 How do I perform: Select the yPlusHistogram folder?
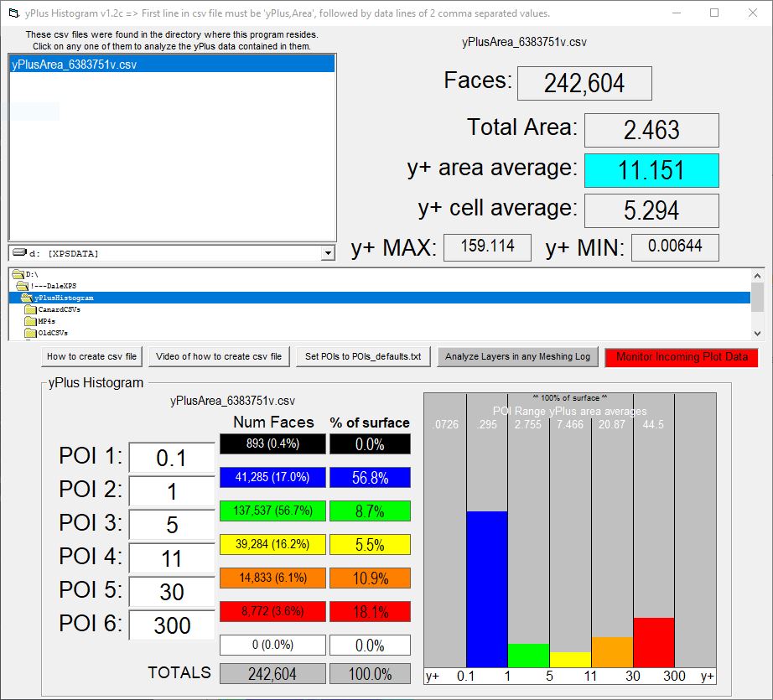point(64,298)
